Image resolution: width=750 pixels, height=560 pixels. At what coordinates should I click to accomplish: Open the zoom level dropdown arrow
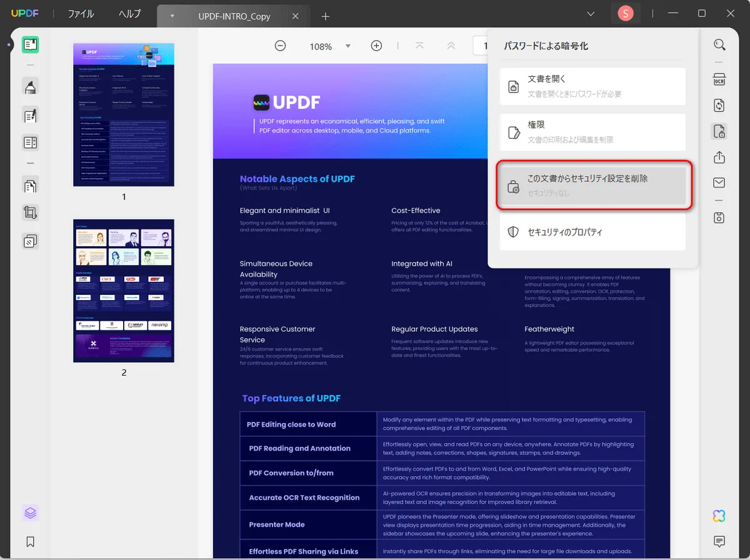click(348, 46)
